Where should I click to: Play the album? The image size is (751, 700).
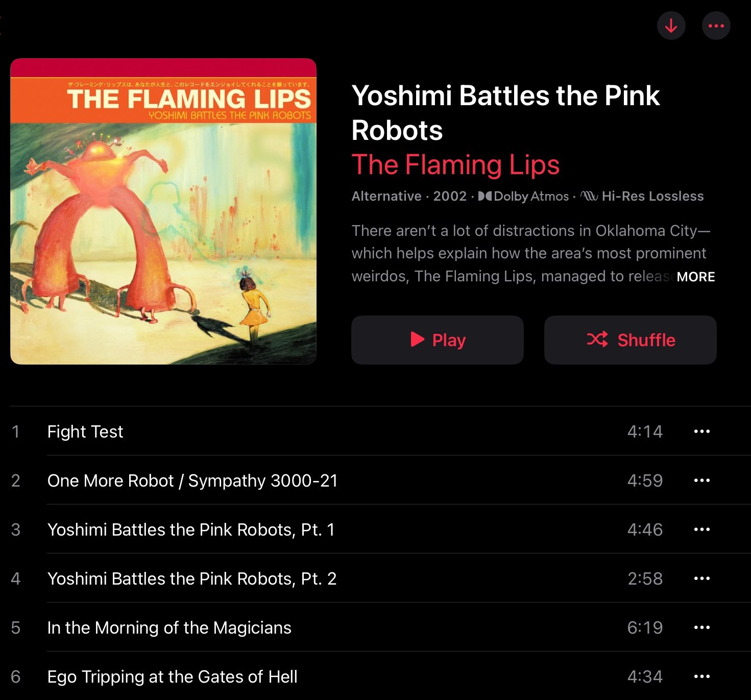[x=438, y=340]
